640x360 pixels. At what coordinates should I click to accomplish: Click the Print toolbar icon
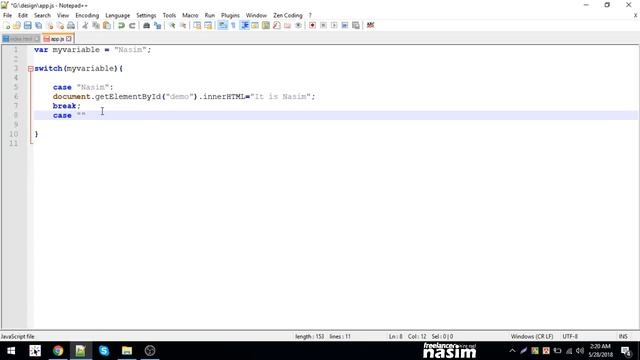(71, 25)
